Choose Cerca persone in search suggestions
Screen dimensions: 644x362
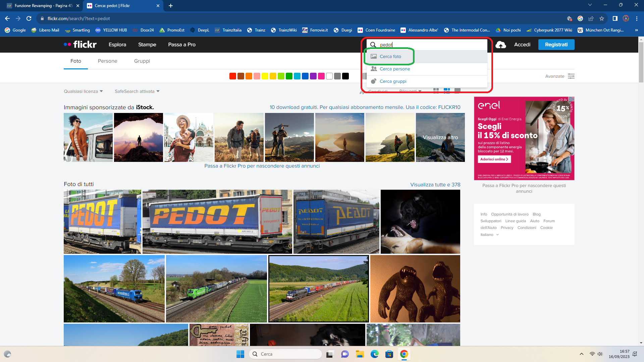click(x=427, y=69)
